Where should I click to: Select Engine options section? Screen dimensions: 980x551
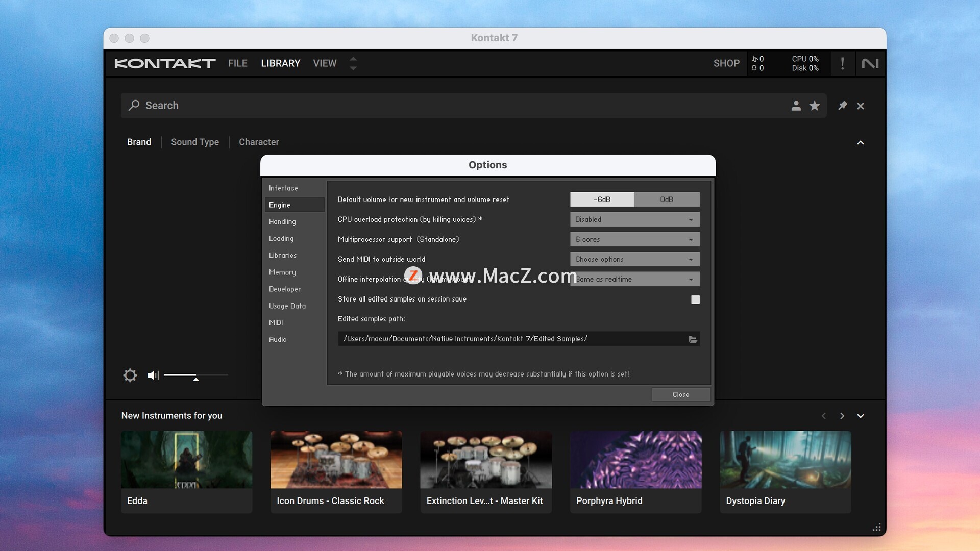[x=294, y=205]
